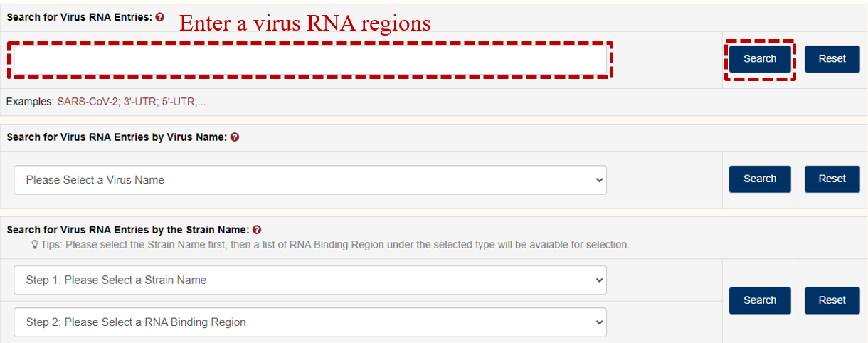Click help icon beside Search for Virus RNA Entries

160,17
